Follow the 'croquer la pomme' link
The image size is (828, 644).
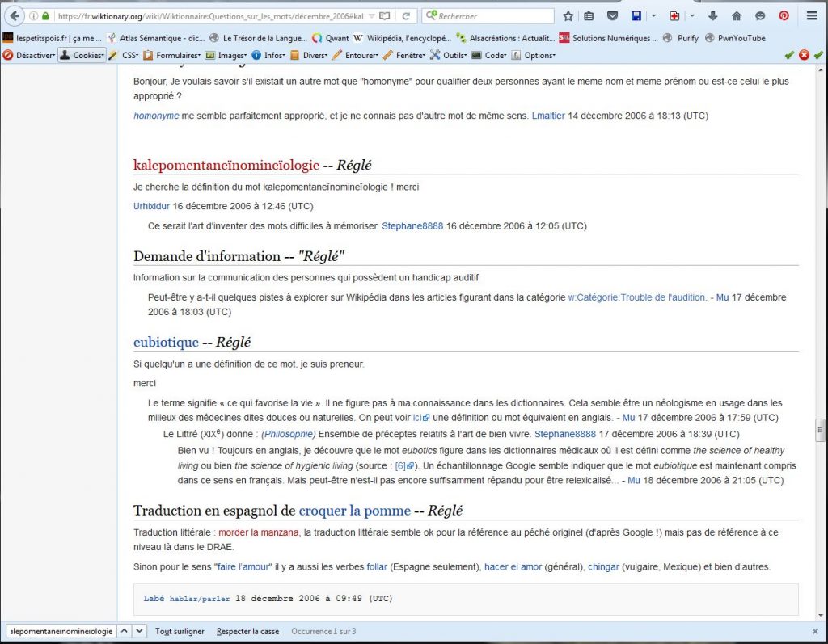click(353, 511)
